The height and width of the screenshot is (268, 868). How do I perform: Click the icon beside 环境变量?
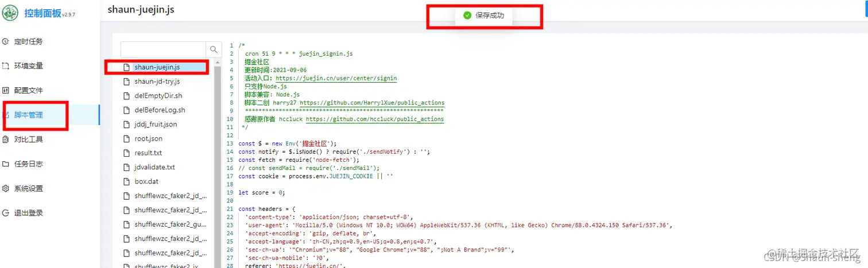tap(6, 66)
